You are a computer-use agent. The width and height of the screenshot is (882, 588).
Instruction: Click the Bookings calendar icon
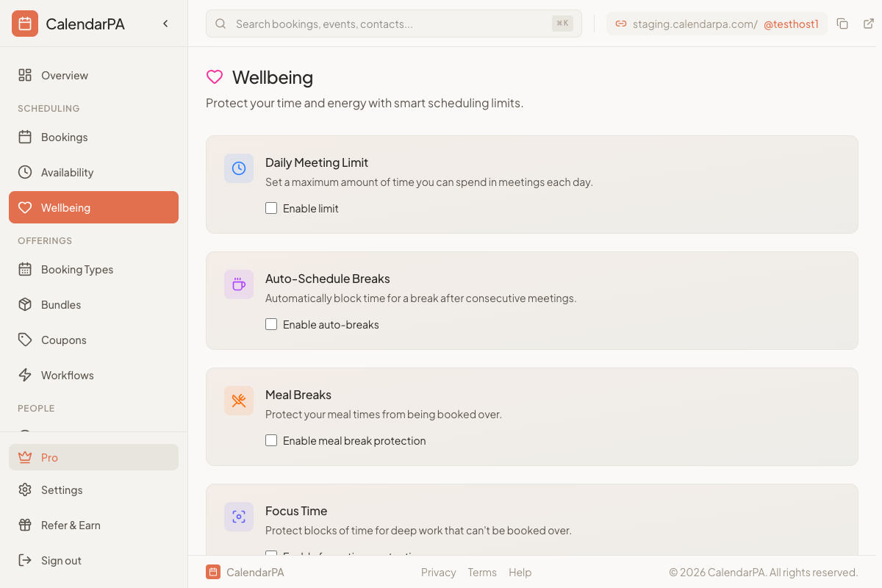(25, 137)
